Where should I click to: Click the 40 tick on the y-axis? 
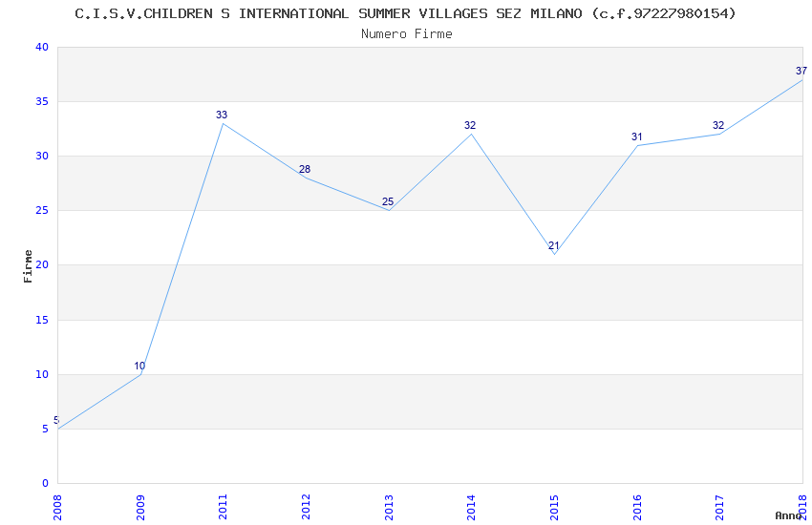(40, 47)
